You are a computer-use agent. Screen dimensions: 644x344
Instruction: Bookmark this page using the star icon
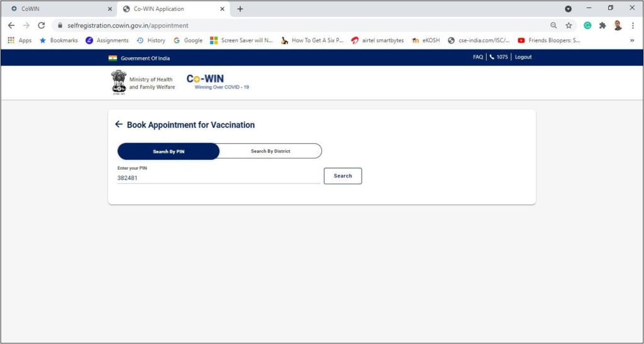569,25
